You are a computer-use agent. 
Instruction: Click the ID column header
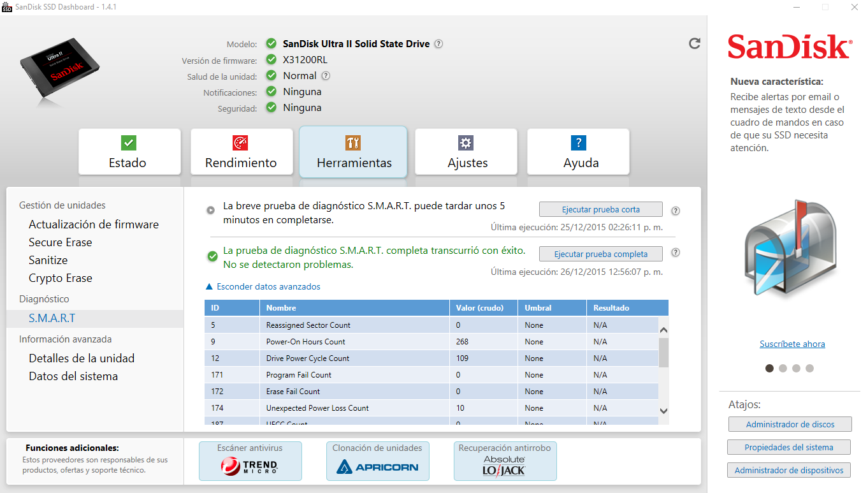232,308
